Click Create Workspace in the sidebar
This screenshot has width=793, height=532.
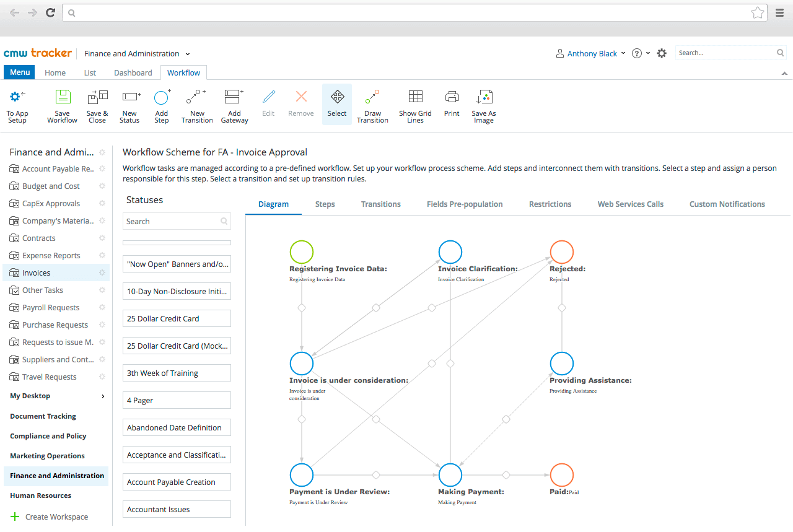(56, 517)
